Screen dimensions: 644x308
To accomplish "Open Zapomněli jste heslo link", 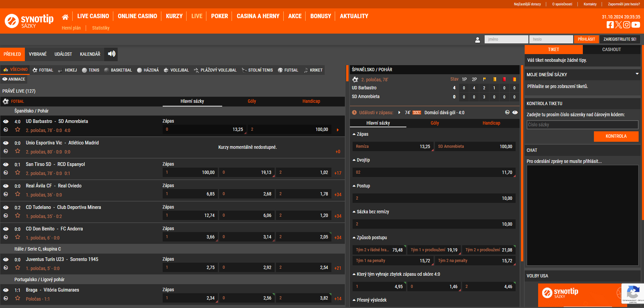I will [x=624, y=4].
